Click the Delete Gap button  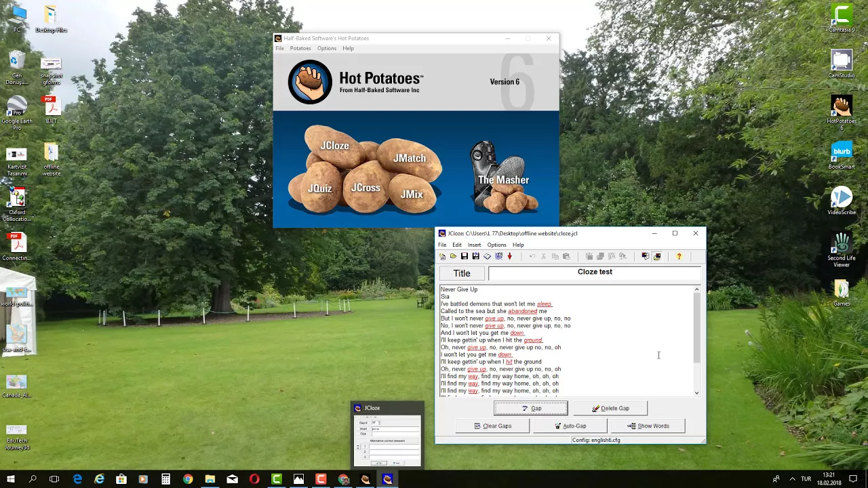click(x=610, y=408)
